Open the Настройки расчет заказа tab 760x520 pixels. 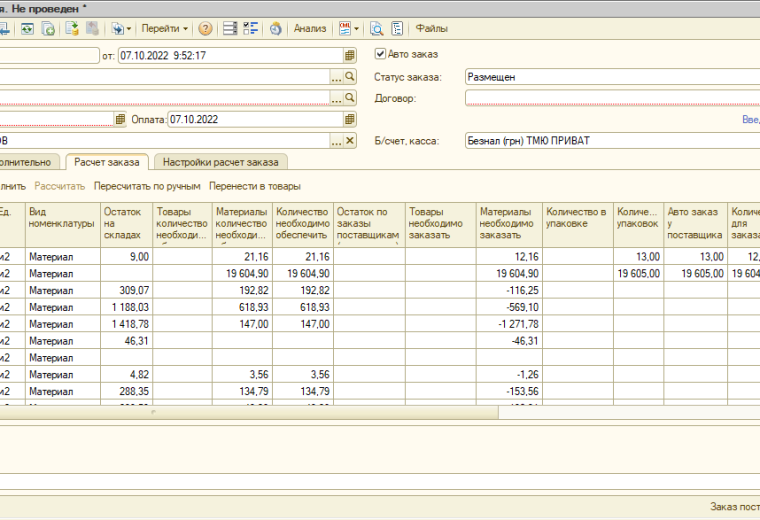[x=220, y=162]
